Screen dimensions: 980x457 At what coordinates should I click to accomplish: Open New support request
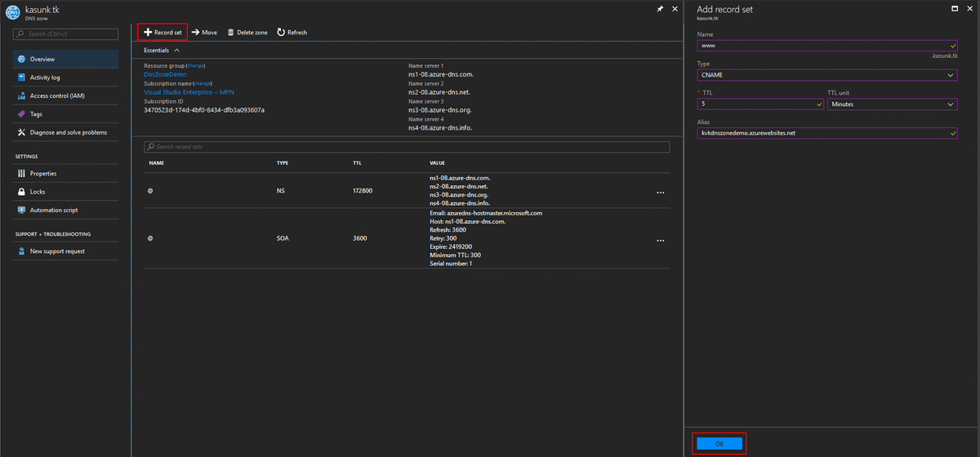point(65,251)
